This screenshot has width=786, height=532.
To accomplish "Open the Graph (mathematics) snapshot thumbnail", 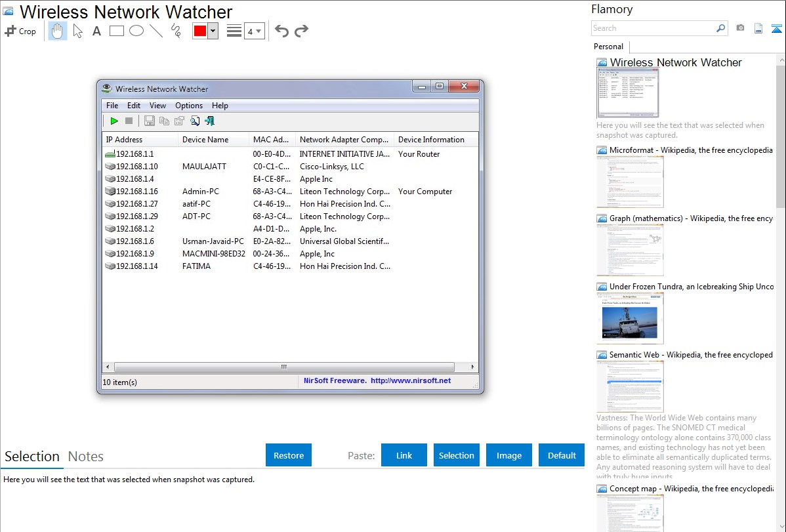I will coord(630,250).
